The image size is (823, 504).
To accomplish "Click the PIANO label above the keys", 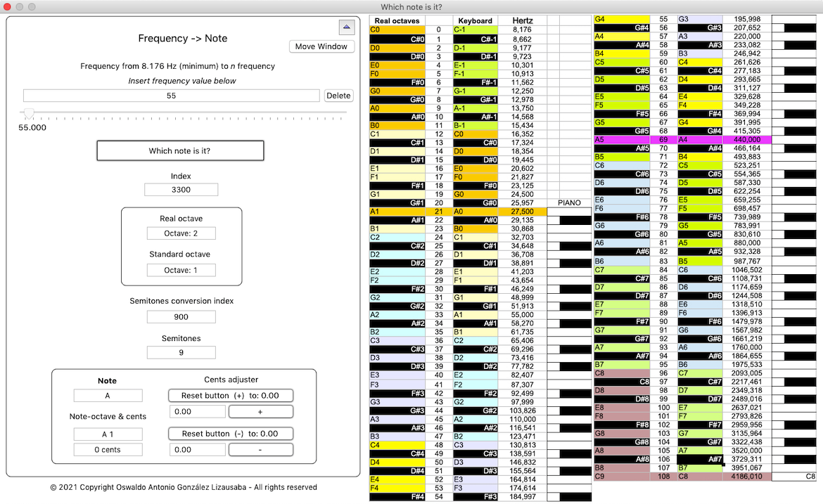I will pos(569,203).
